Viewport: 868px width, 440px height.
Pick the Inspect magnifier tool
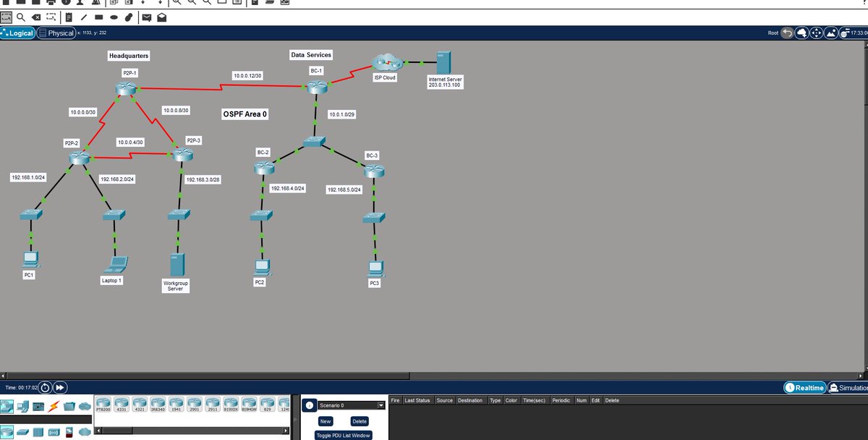21,17
